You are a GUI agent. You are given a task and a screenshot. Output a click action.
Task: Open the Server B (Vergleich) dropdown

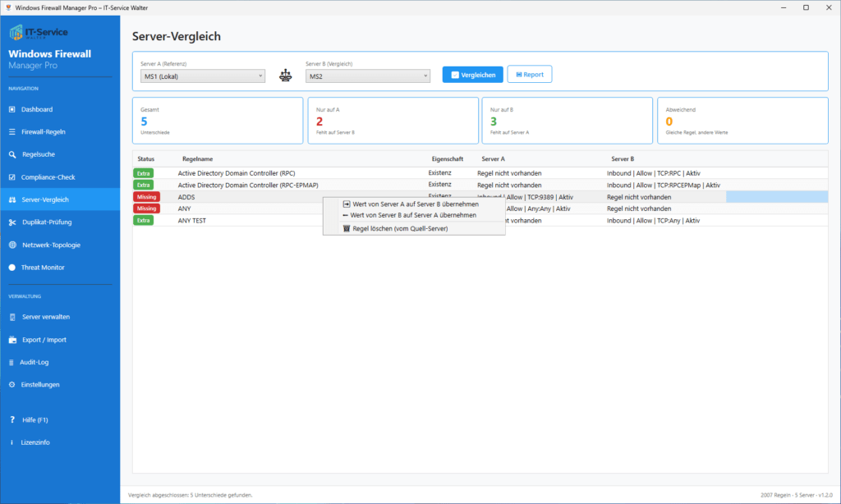(367, 75)
